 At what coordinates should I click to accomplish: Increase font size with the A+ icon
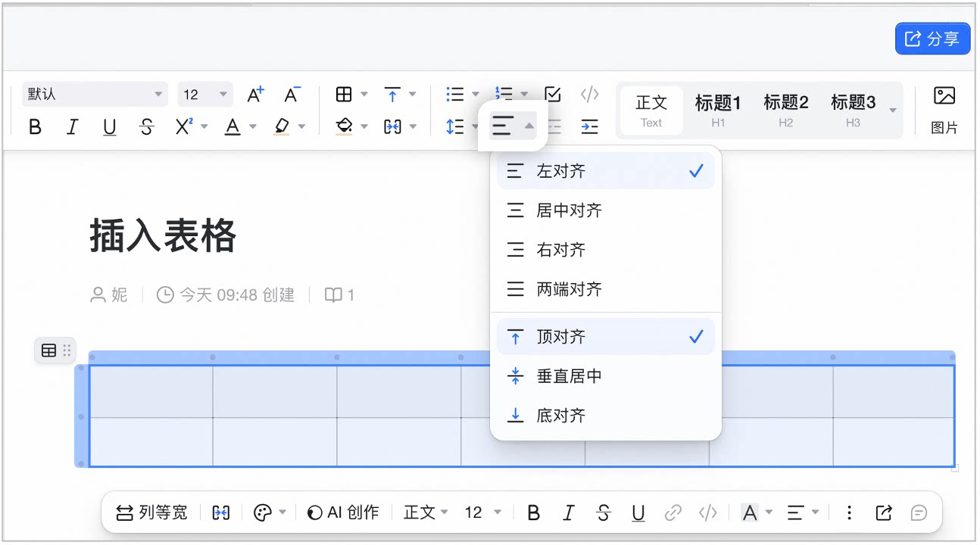(x=256, y=95)
